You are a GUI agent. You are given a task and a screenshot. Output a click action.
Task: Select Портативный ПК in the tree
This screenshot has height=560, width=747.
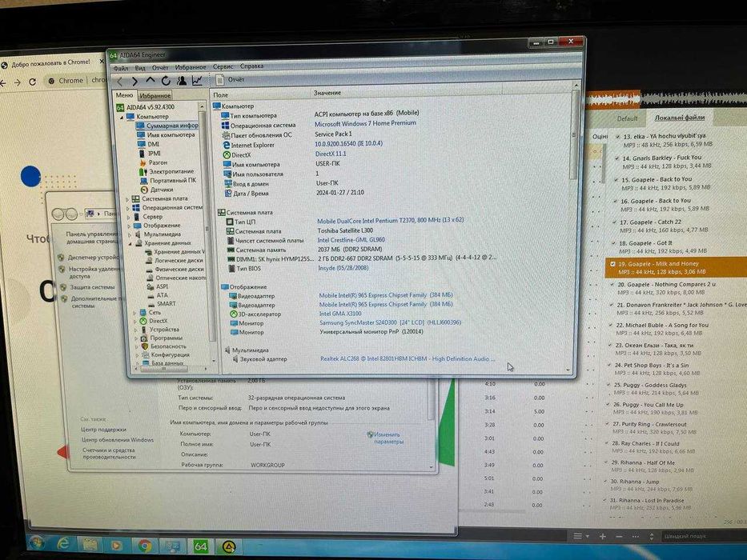point(168,181)
